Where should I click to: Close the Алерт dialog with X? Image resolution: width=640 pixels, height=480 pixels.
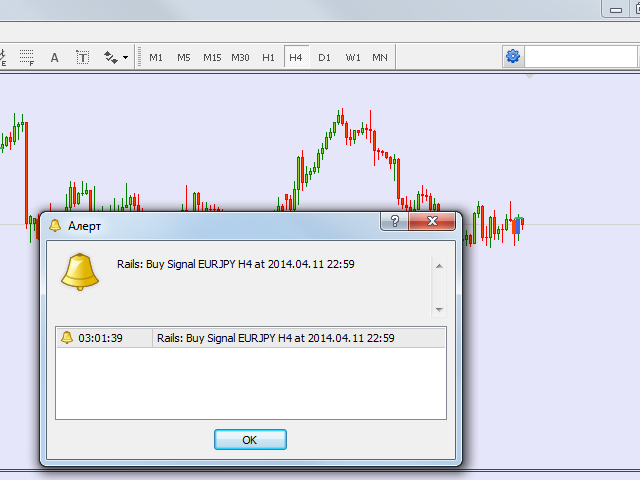pos(432,221)
